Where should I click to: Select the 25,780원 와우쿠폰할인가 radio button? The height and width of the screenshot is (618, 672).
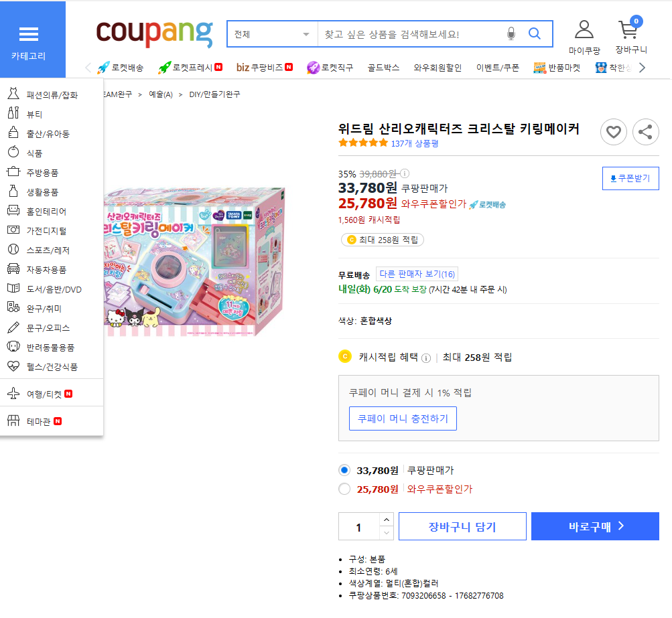click(344, 489)
